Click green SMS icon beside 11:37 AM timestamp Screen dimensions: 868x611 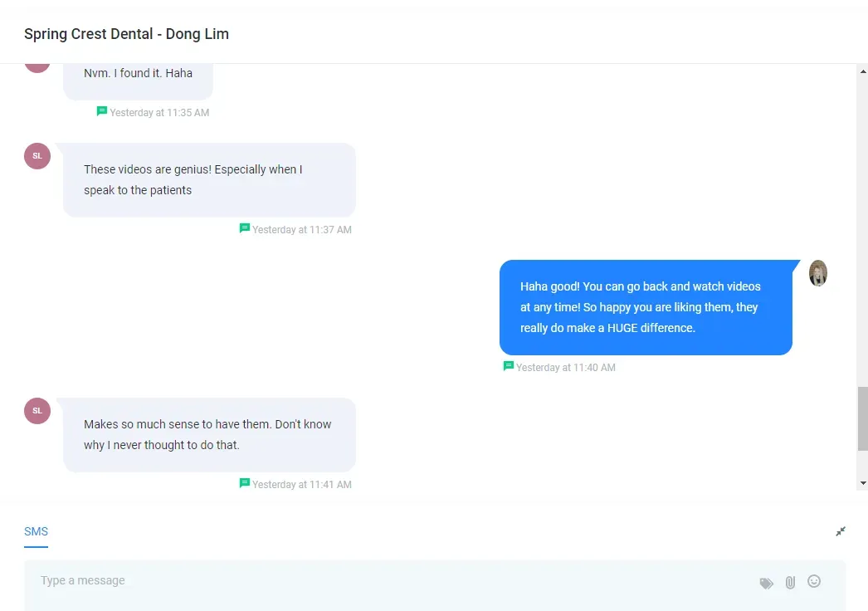(244, 228)
